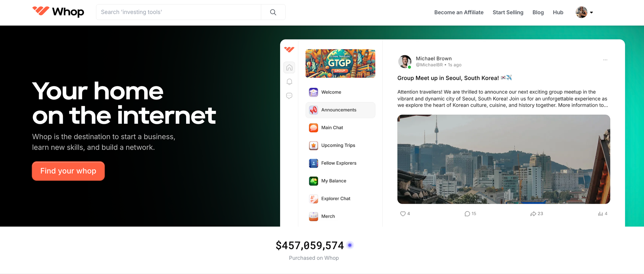Viewport: 644px width, 274px height.
Task: Click the Announcements megaphone icon
Action: coord(314,110)
